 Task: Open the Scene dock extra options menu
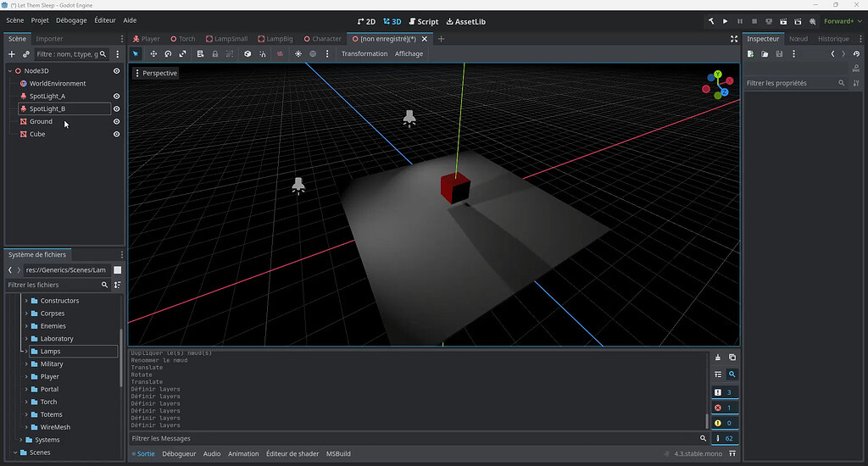117,54
